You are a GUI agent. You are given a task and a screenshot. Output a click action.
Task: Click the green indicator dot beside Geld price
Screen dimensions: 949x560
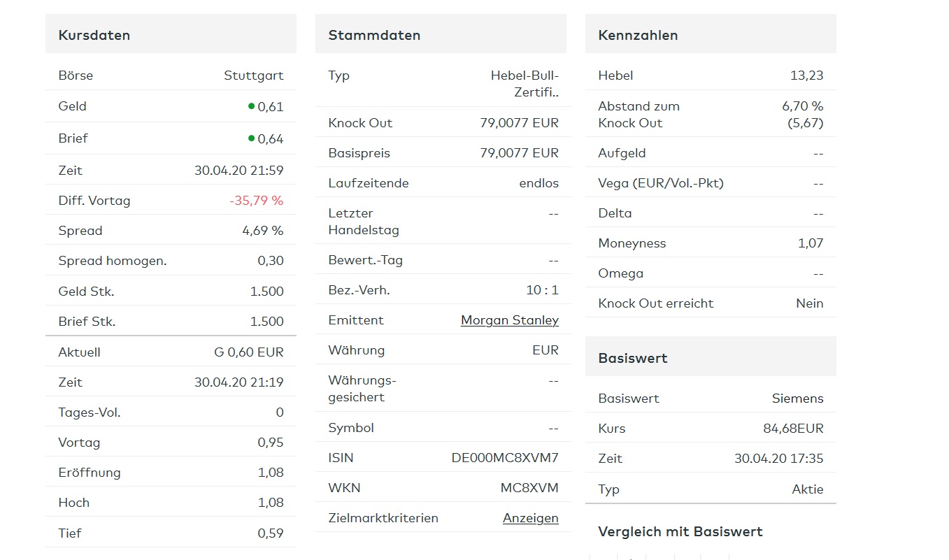[251, 106]
